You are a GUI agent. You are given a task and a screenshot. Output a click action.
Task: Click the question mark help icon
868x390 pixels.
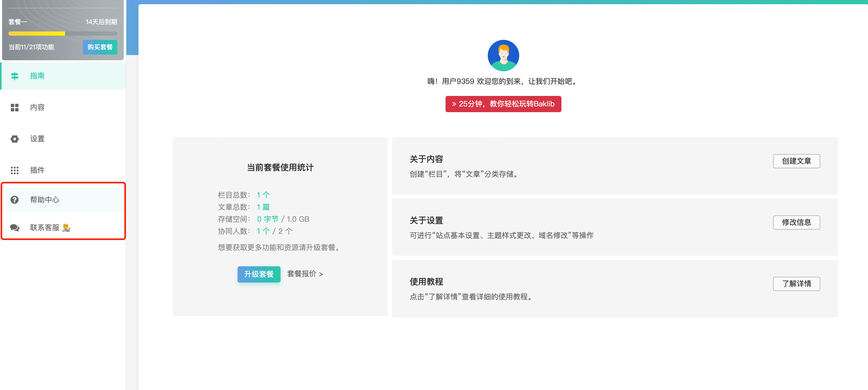pyautogui.click(x=14, y=200)
